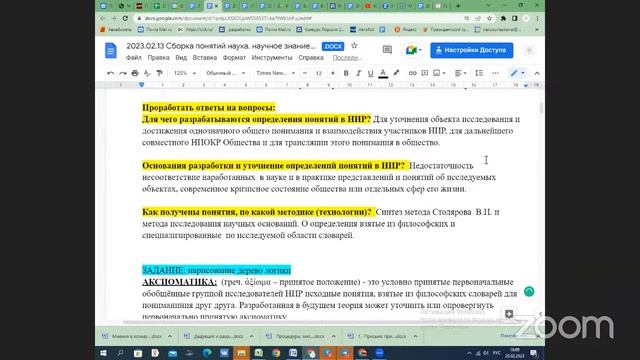Open the Справка menu
The height and width of the screenshot is (360, 640).
click(311, 58)
